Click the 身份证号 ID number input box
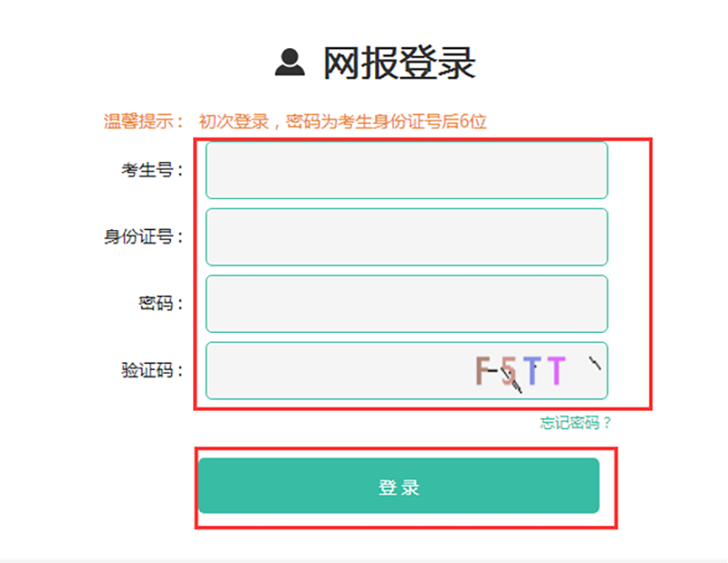The height and width of the screenshot is (563, 728). pos(405,236)
